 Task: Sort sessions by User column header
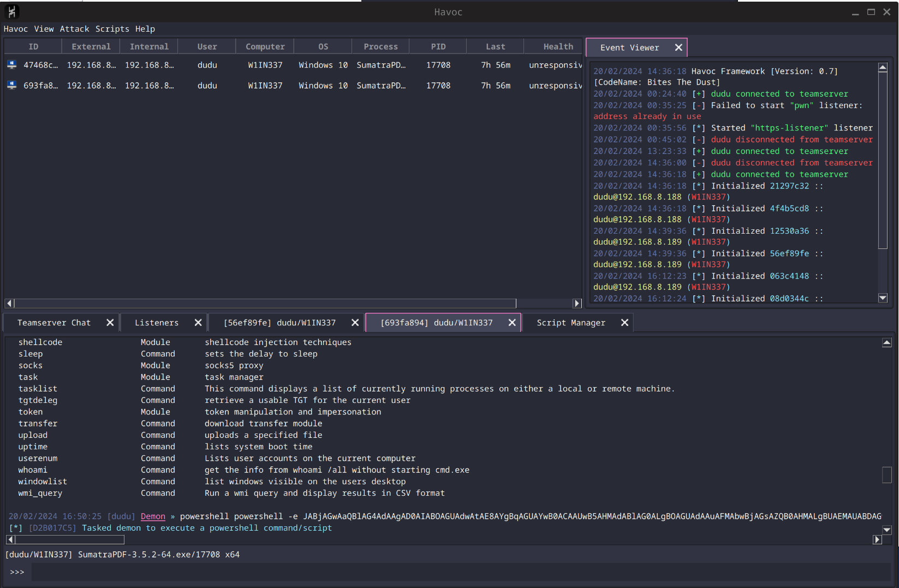[207, 46]
